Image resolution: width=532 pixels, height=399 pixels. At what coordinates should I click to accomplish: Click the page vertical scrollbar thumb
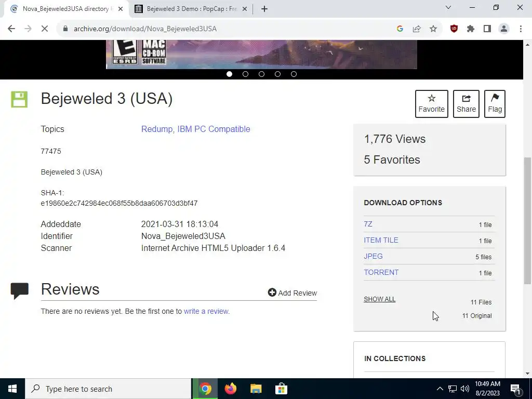pos(528,220)
